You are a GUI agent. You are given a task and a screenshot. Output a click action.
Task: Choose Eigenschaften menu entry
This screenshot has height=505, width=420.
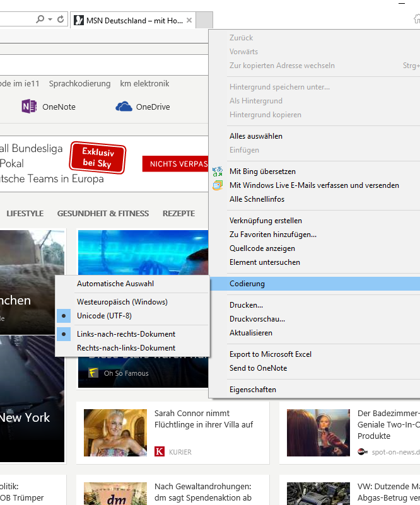click(x=315, y=390)
